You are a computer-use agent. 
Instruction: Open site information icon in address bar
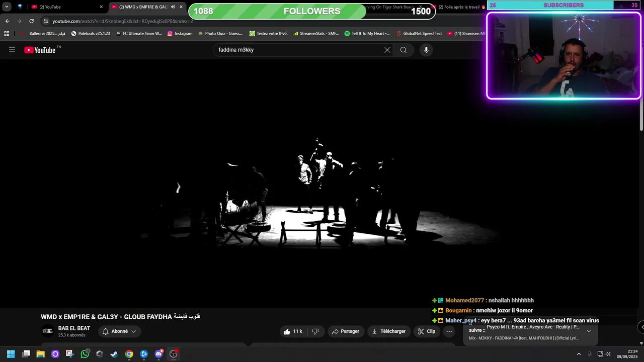click(46, 21)
